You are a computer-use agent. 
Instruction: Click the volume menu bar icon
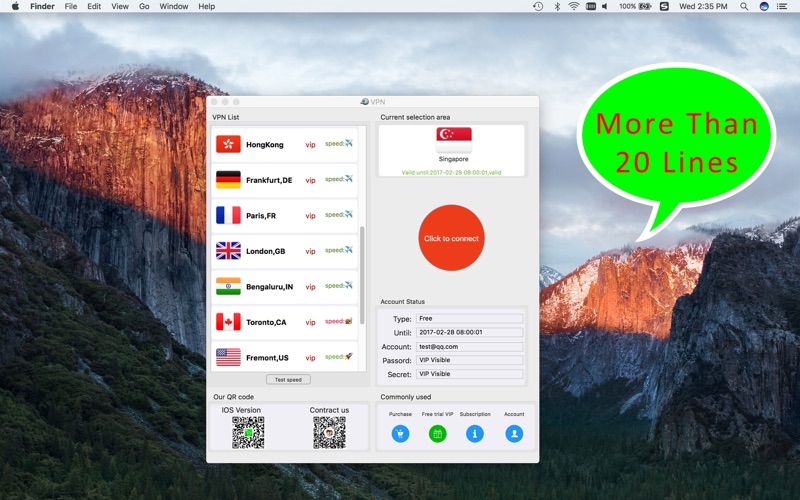click(605, 6)
